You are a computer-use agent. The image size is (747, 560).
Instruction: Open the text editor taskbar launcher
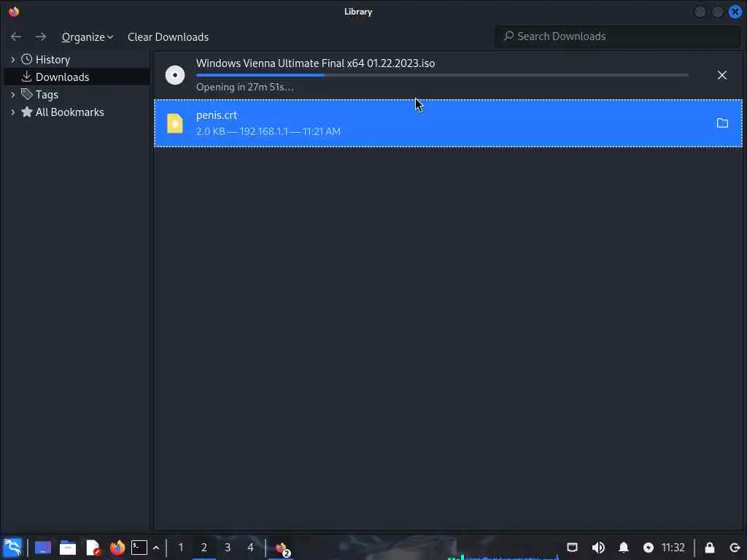coord(93,548)
